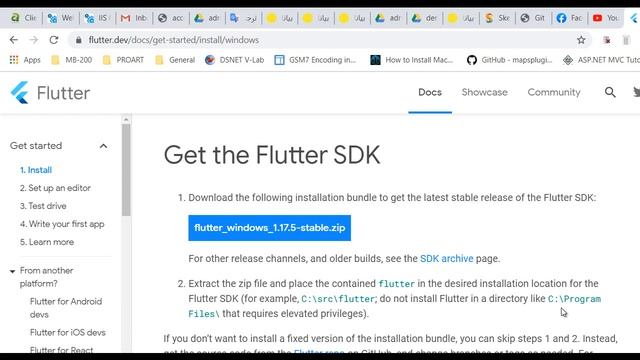Open the Apps grid shortcut
Viewport: 640px width, 360px height.
tap(25, 60)
